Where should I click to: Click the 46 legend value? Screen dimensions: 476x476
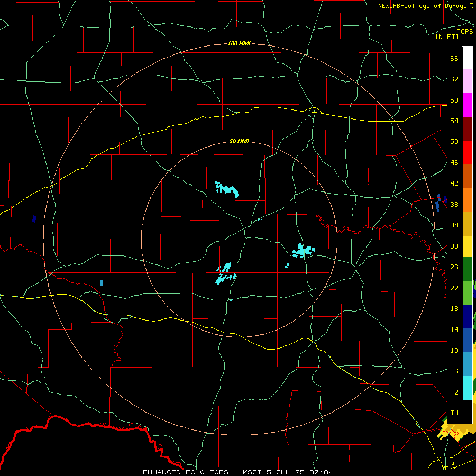click(454, 162)
